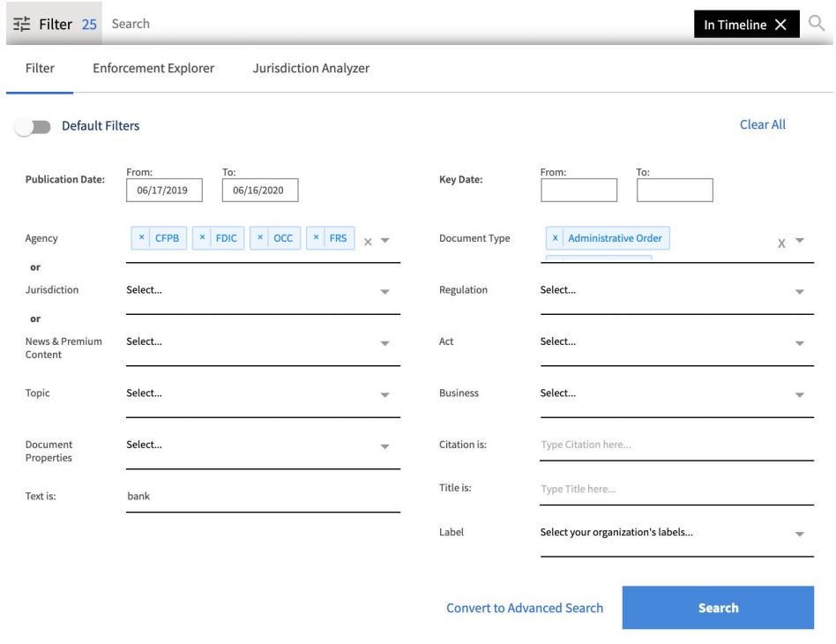This screenshot has width=836, height=644.
Task: Edit Publication Date From field
Action: [164, 191]
